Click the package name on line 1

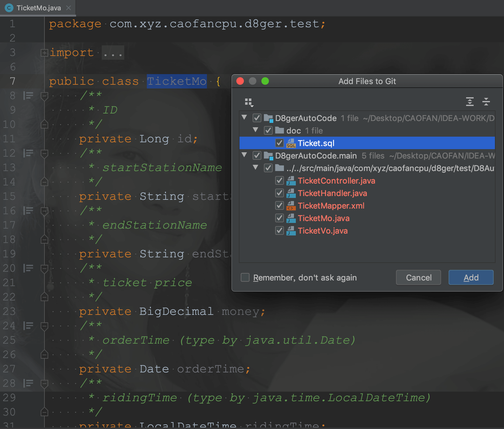214,24
